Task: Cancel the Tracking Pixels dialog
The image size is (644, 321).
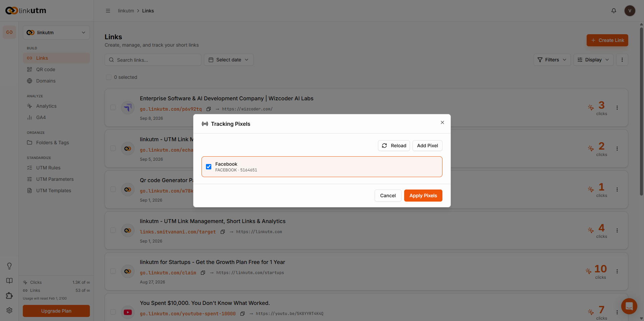Action: point(388,196)
